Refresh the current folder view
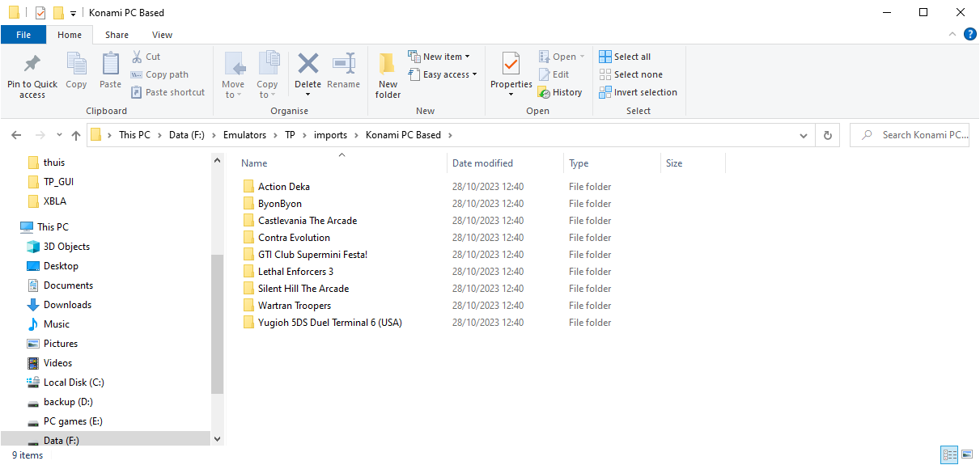980x465 pixels. tap(827, 135)
